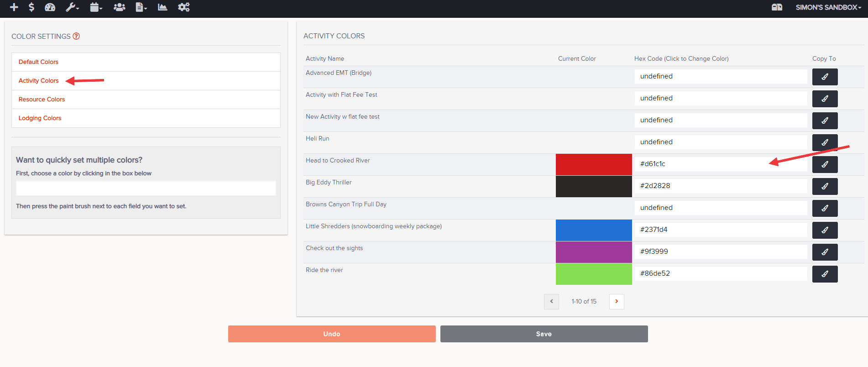Click the #86de52 hex code field

(x=721, y=273)
